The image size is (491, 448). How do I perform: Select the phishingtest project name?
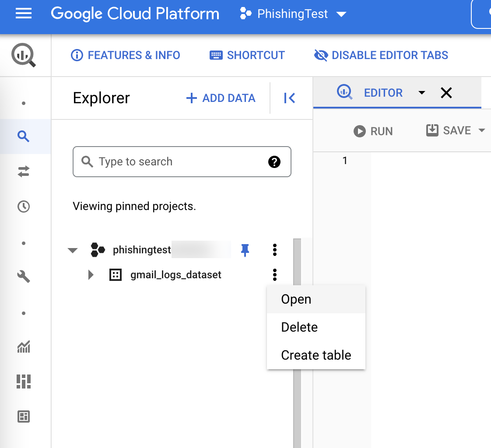coord(142,250)
